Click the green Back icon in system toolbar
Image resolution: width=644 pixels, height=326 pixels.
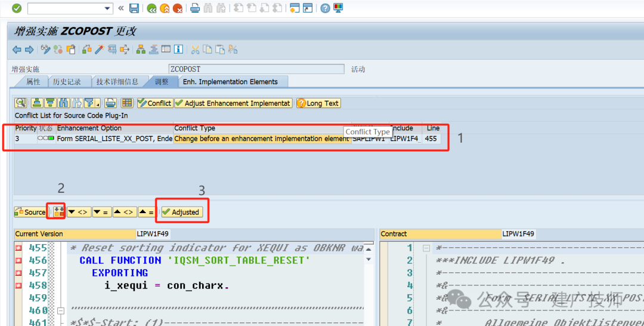[151, 8]
